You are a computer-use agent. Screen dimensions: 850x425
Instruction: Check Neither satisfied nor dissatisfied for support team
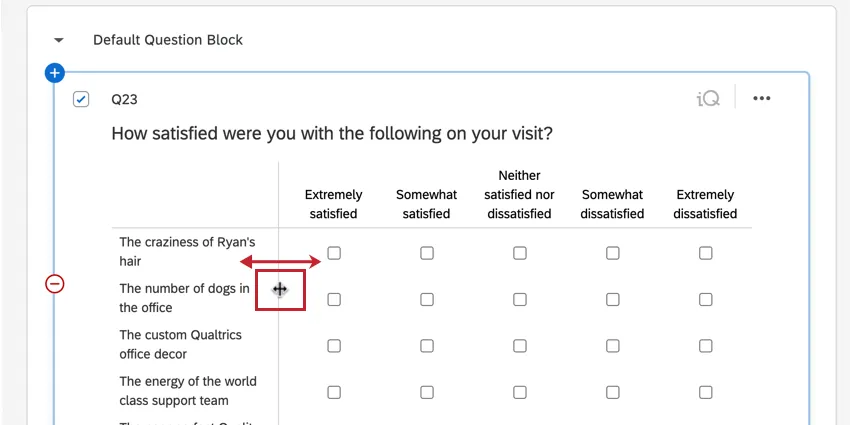(x=520, y=392)
